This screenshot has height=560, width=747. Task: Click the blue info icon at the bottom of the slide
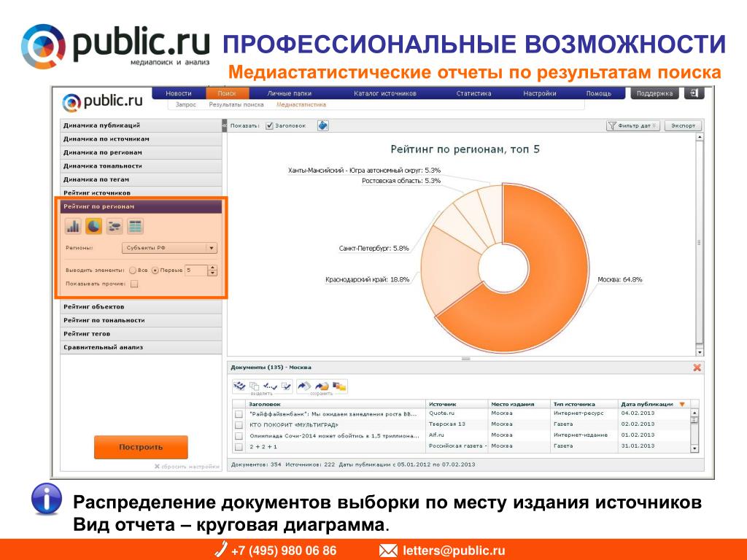46,499
